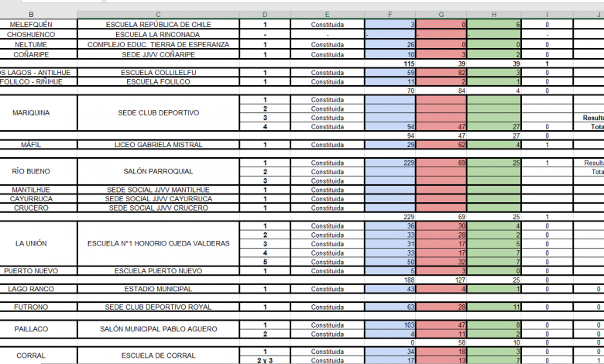Select column C header
This screenshot has height=364, width=604.
(158, 14)
